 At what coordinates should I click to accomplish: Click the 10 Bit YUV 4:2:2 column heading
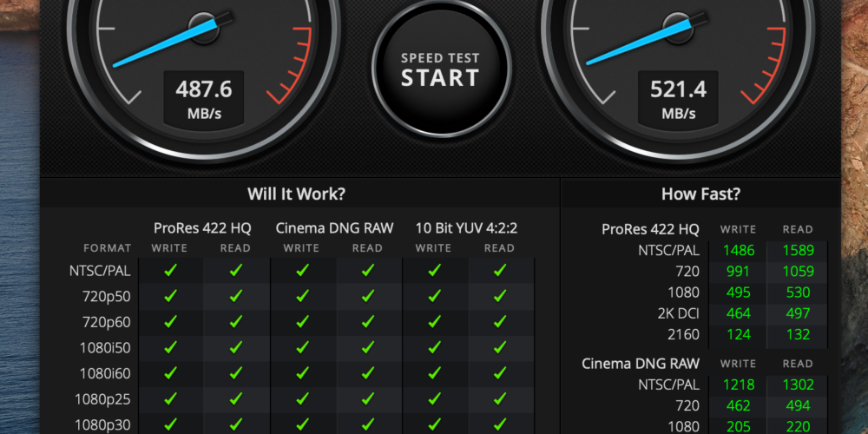[467, 227]
